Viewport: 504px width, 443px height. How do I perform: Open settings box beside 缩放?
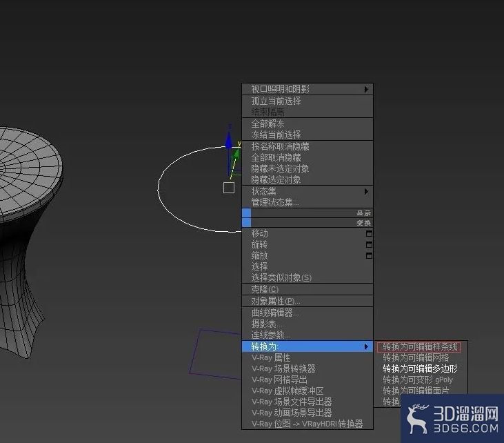[x=369, y=255]
